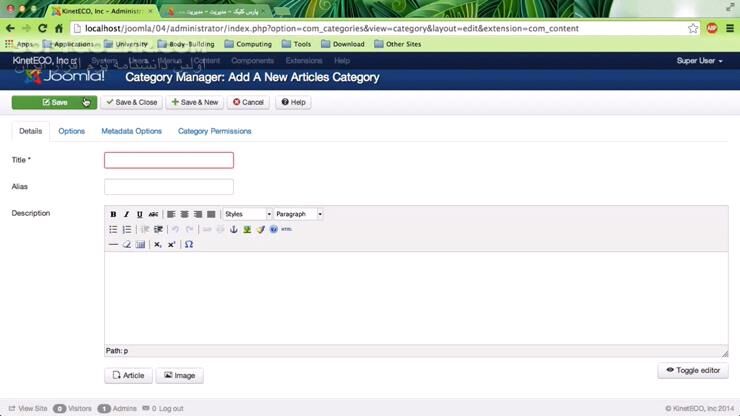Toggle bold formatting in the editor
The image size is (740, 416).
pyautogui.click(x=113, y=214)
